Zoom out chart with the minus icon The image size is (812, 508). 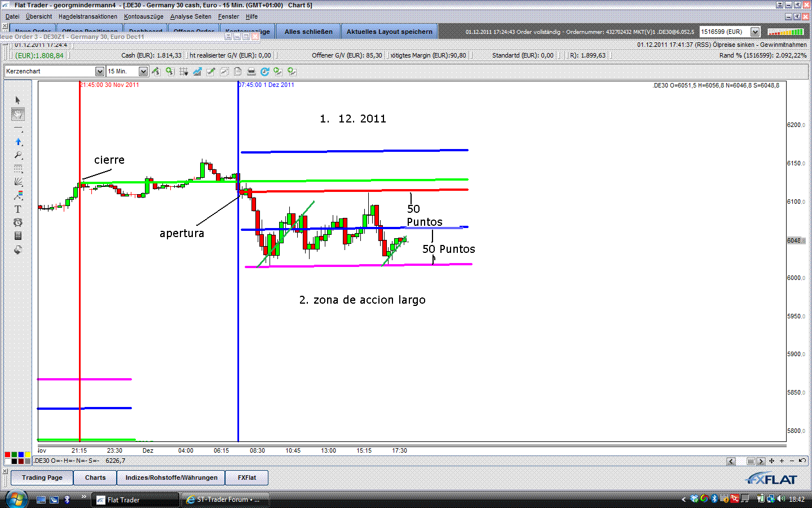coord(792,461)
